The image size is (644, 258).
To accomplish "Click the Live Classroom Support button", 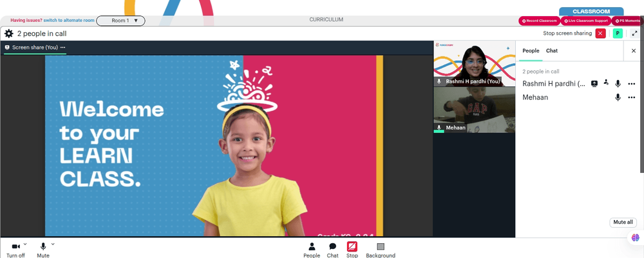I will pos(585,21).
